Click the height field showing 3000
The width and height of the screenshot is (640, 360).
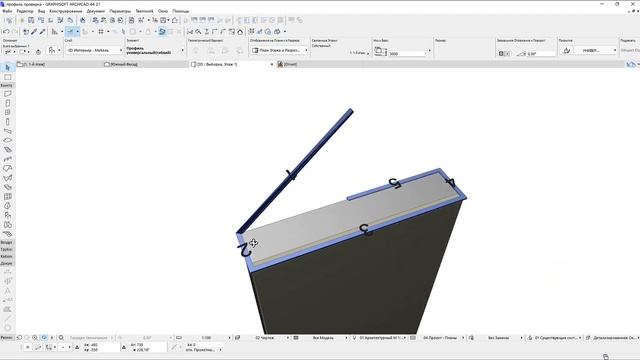(406, 53)
